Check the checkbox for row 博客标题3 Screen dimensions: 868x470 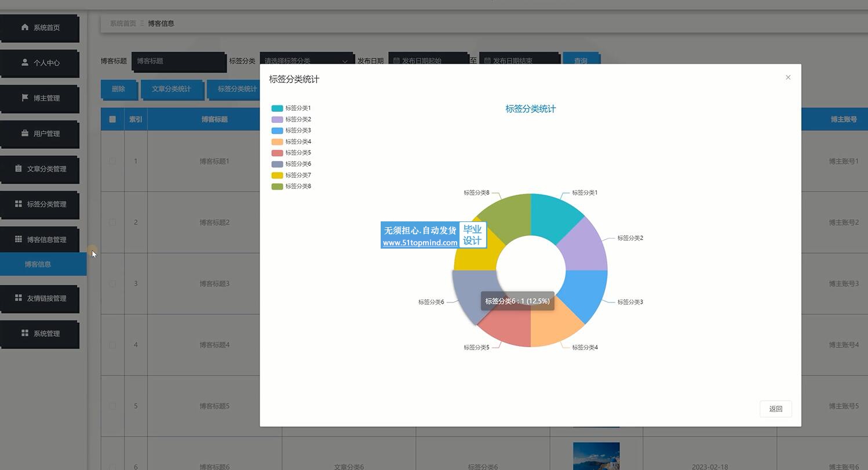[112, 283]
